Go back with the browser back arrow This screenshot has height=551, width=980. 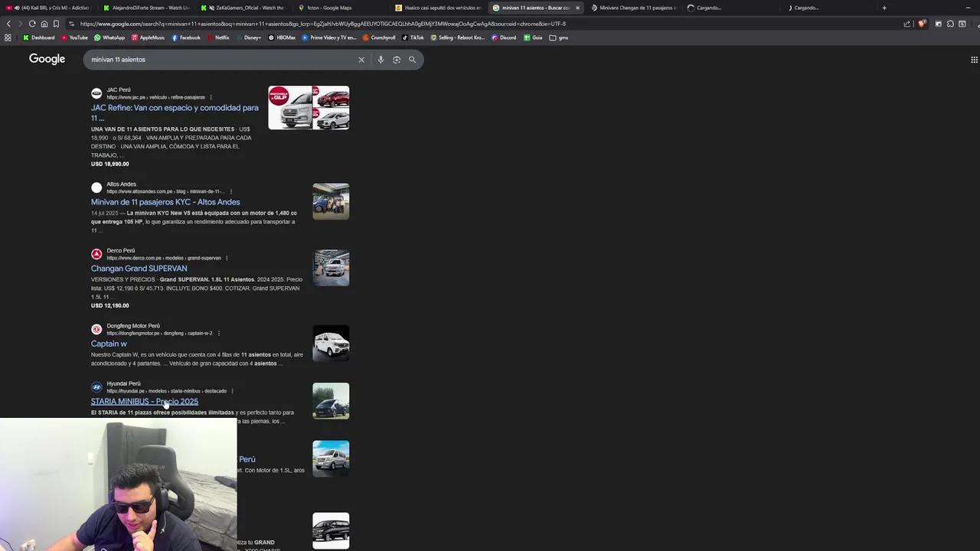pyautogui.click(x=8, y=24)
